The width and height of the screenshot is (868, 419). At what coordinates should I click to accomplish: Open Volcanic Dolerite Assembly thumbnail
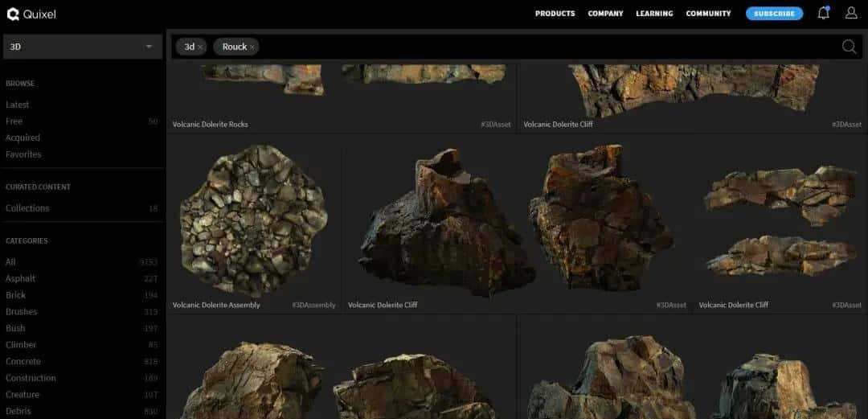tap(253, 220)
